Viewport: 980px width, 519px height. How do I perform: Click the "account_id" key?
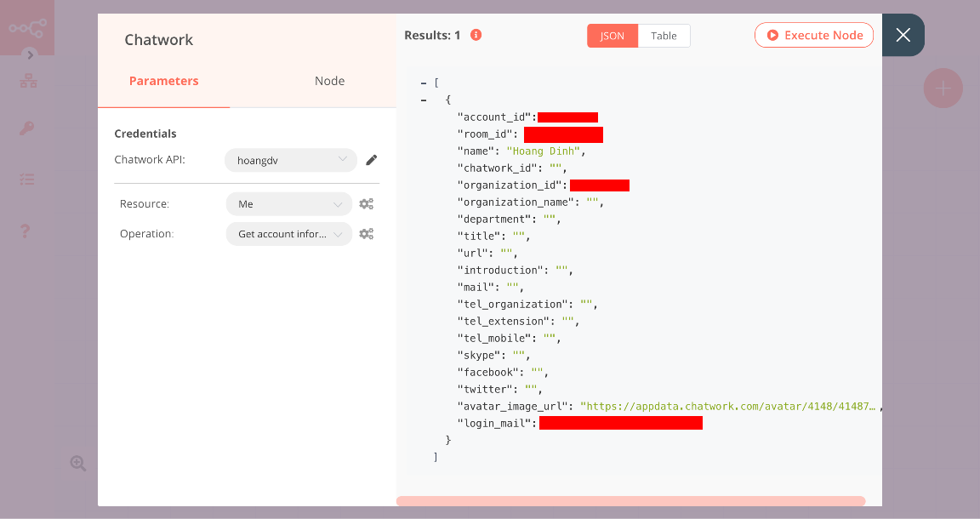pos(494,117)
